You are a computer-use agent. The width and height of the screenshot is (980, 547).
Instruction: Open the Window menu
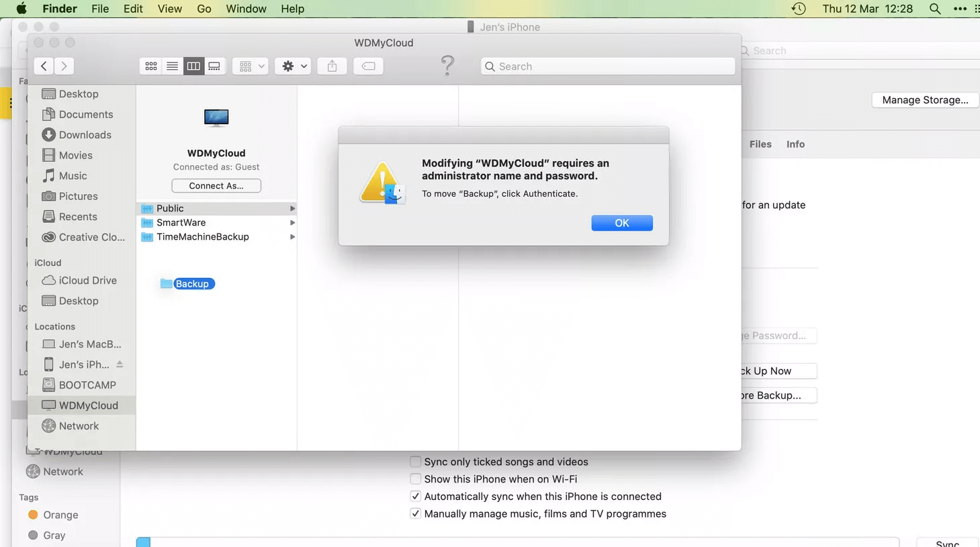(x=246, y=9)
